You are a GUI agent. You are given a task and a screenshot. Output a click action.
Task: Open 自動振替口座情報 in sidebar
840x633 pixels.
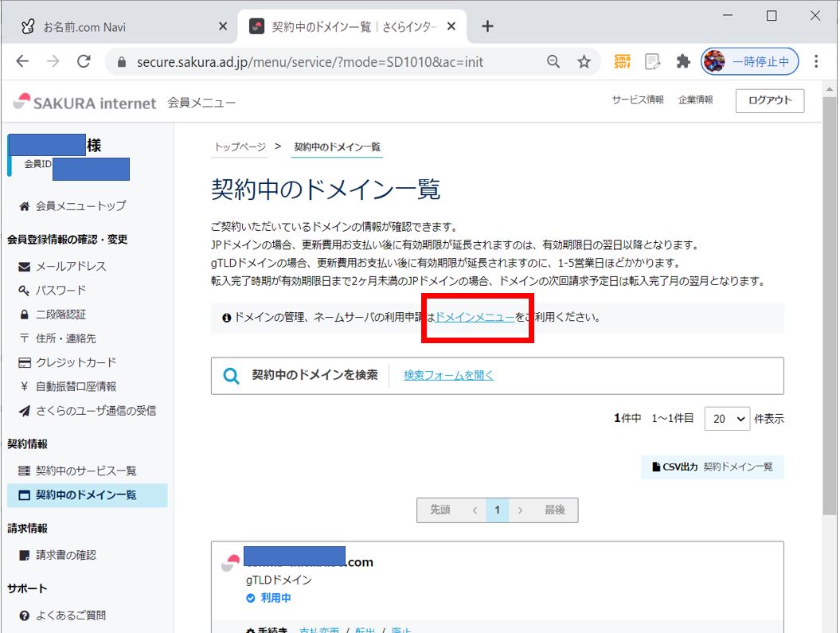(x=76, y=387)
